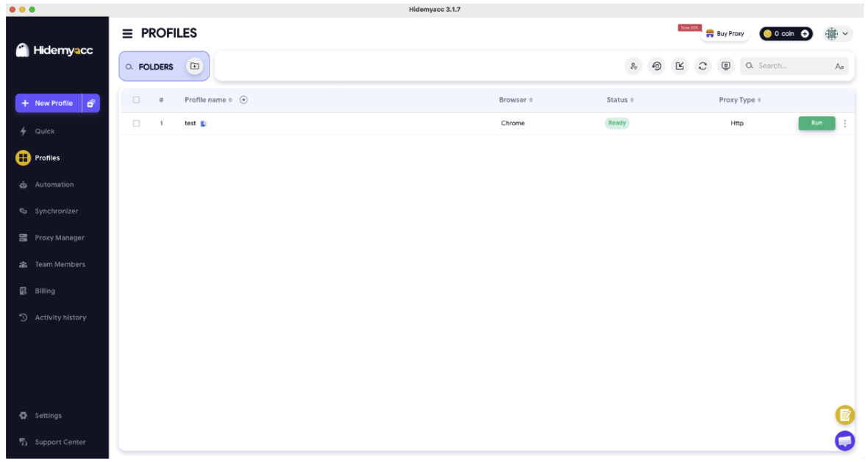This screenshot has height=462, width=868.
Task: Check the test profile row checkbox
Action: (136, 123)
